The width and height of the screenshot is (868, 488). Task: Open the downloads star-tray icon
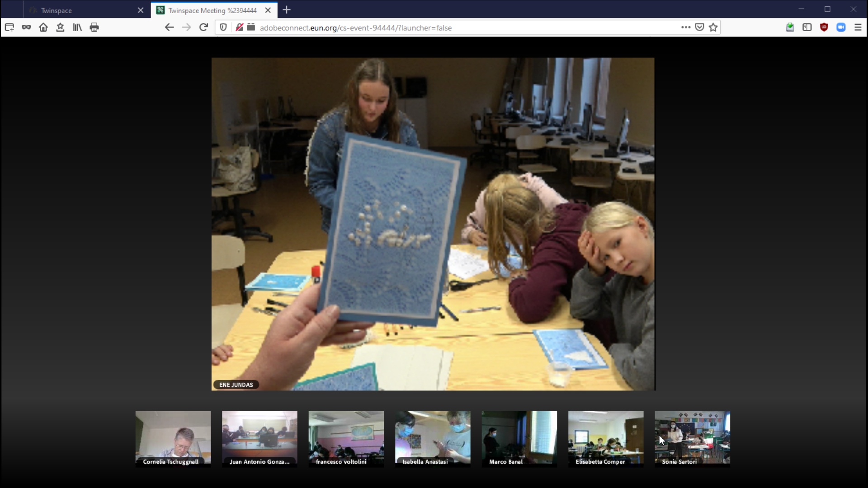tap(60, 28)
